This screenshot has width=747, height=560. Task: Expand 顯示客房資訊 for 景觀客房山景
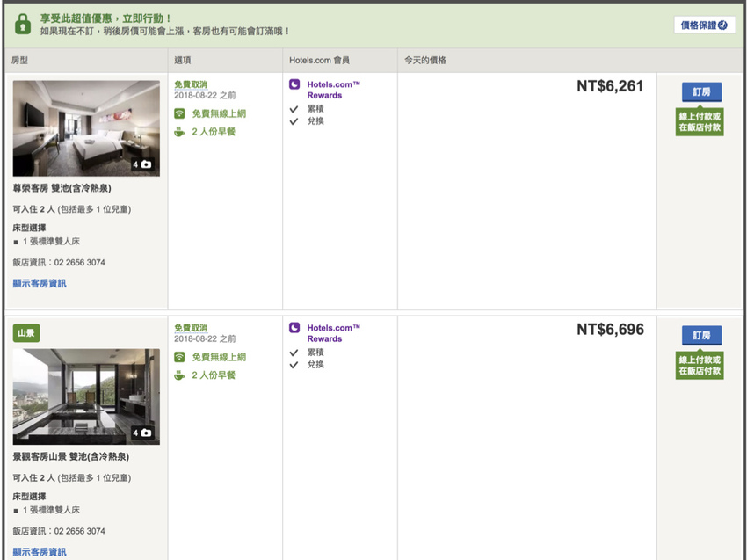coord(40,552)
